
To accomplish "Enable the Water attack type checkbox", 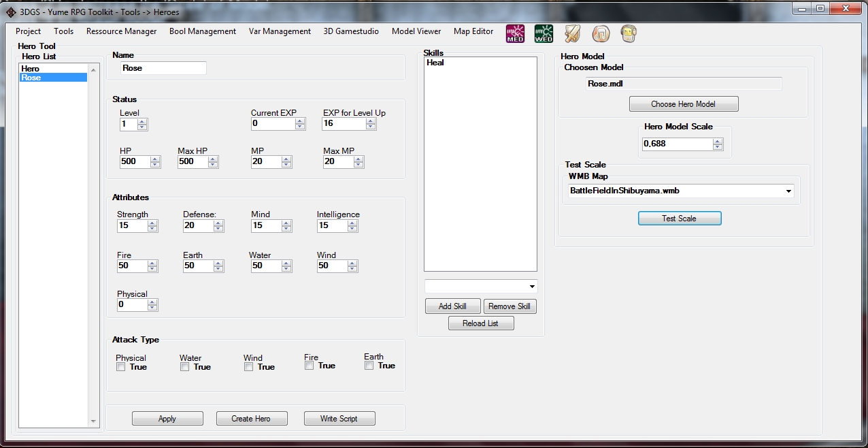I will click(x=184, y=367).
